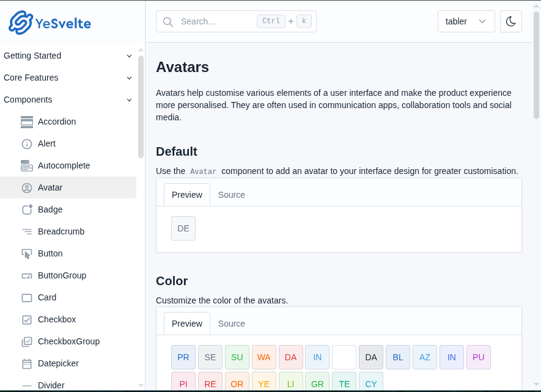Click the ButtonGroup sidebar icon
The height and width of the screenshot is (392, 541).
coord(27,276)
